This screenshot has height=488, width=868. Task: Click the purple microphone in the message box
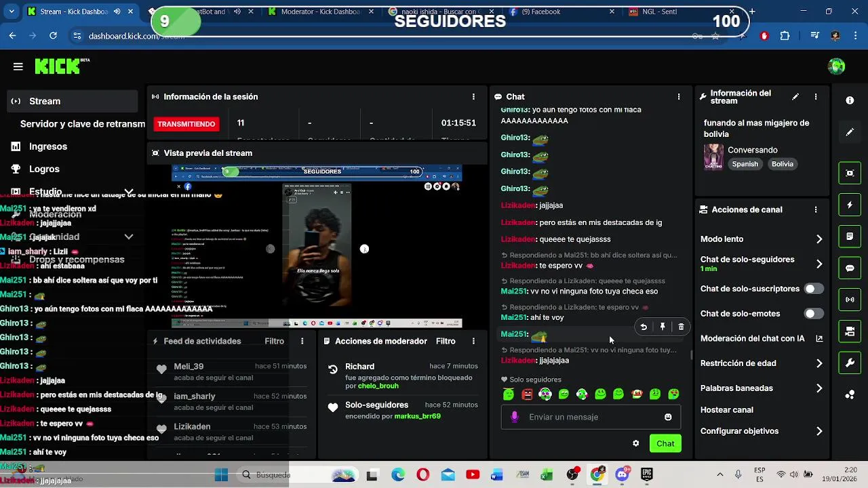tap(515, 417)
